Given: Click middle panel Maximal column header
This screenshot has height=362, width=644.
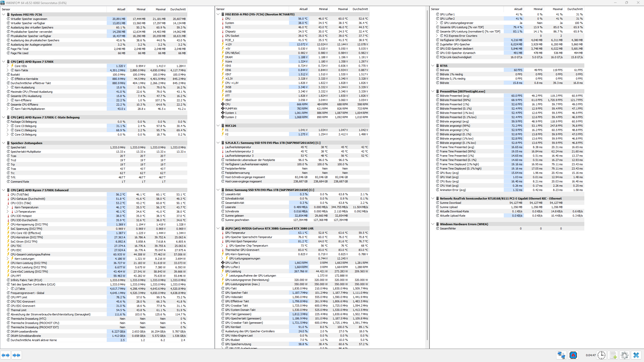Looking at the screenshot, I should coord(339,9).
